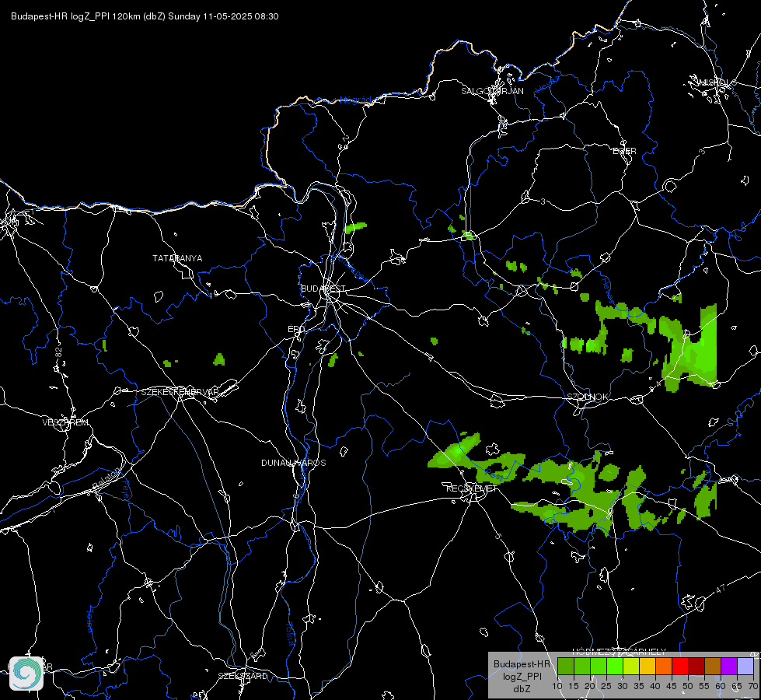Click the ÉRD town label
Viewport: 761px width, 700px height.
pyautogui.click(x=296, y=329)
